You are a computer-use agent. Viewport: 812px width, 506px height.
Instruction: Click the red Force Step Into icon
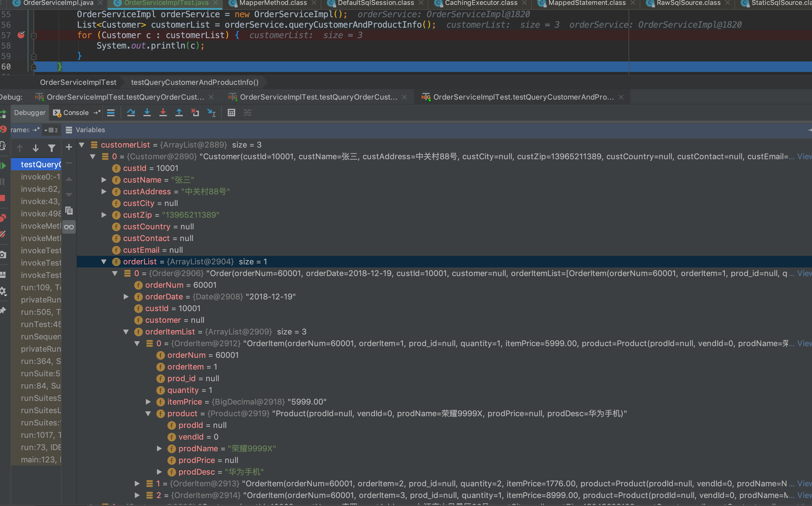163,113
